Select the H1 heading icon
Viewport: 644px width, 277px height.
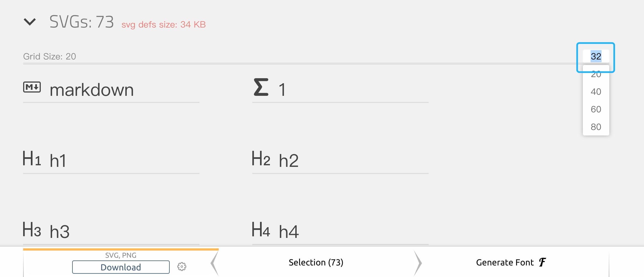tap(32, 159)
